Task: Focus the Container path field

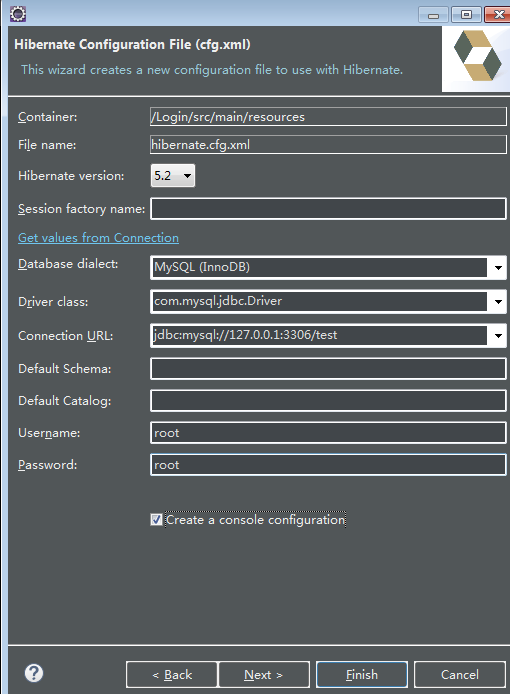Action: click(x=328, y=117)
